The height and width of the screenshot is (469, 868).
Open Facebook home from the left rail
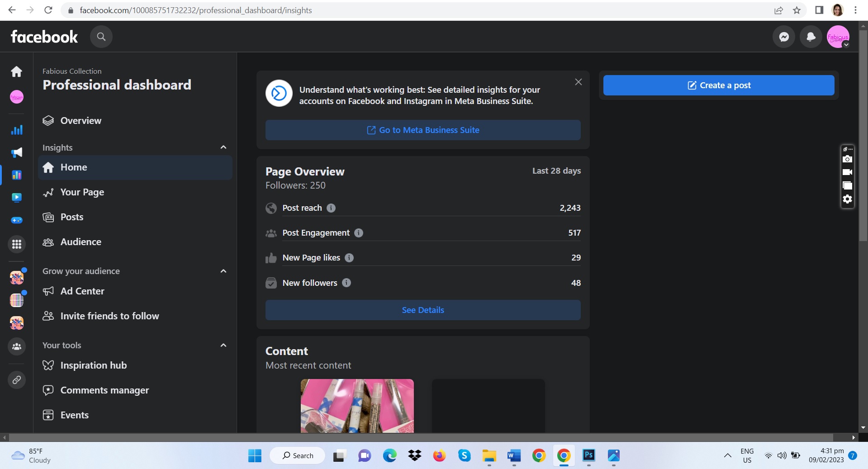point(17,71)
